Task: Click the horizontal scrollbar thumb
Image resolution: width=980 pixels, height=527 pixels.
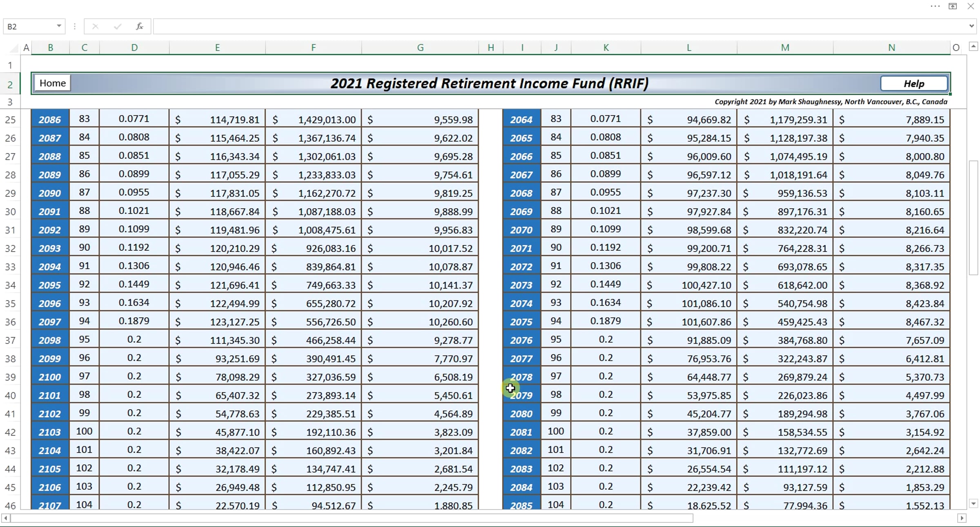Action: point(351,518)
